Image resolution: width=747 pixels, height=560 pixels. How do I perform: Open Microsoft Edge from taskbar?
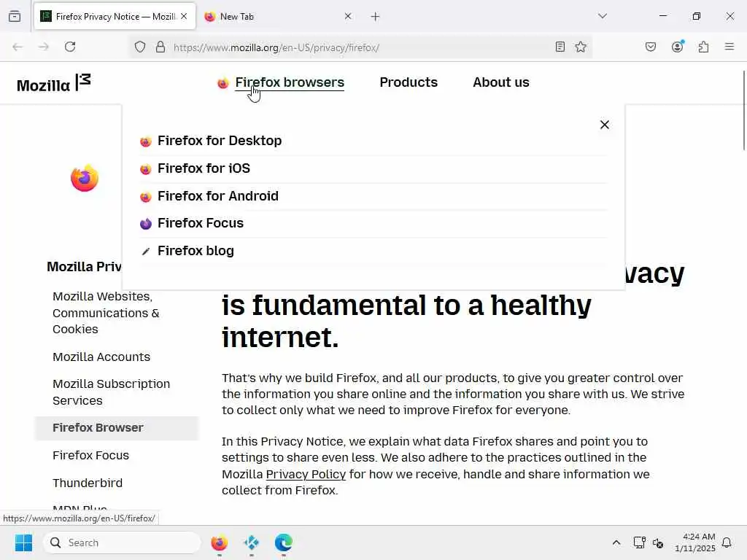[x=284, y=542]
